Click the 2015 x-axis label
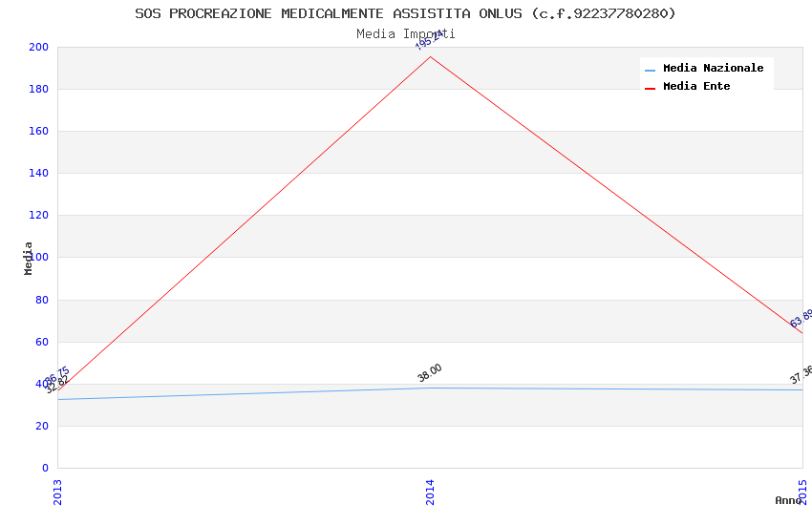 tap(802, 492)
